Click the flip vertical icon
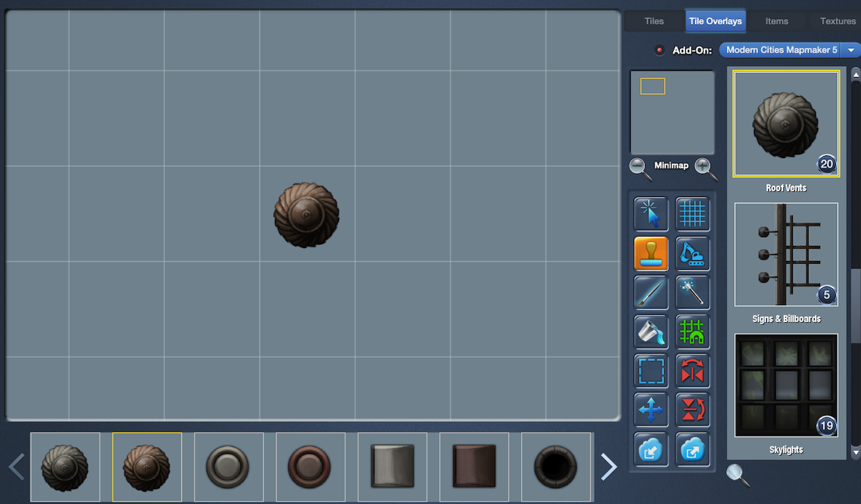Viewport: 861px width, 504px height. [692, 410]
